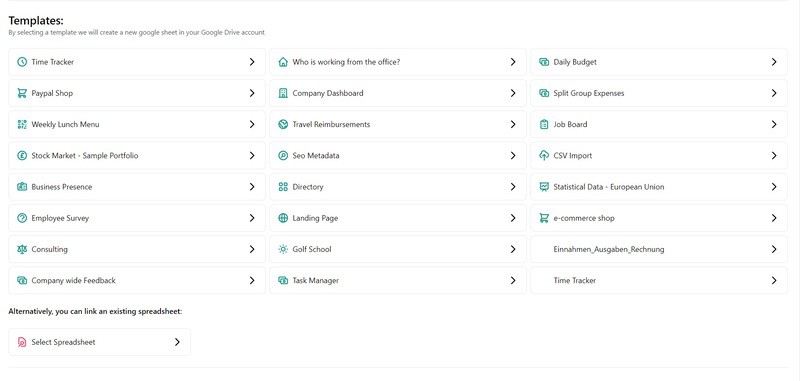Viewport: 800px width, 381px height.
Task: Link an existing sheet via Select Spreadsheet
Action: (x=99, y=342)
